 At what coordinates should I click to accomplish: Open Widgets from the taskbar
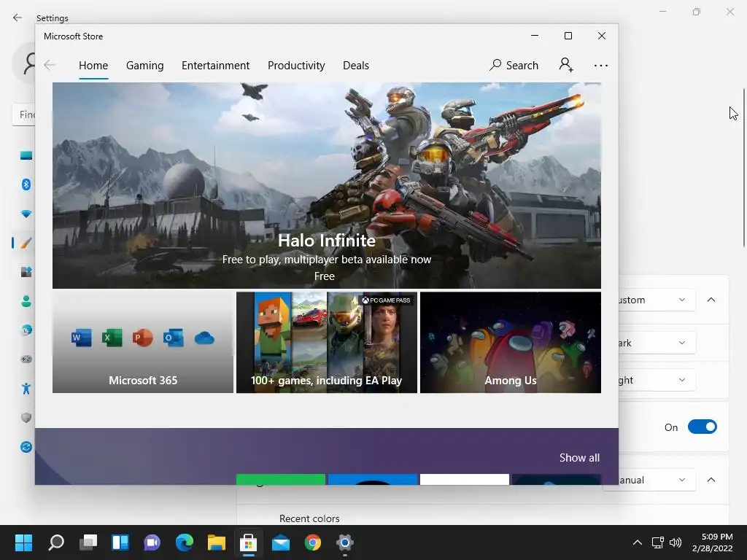[x=120, y=542]
